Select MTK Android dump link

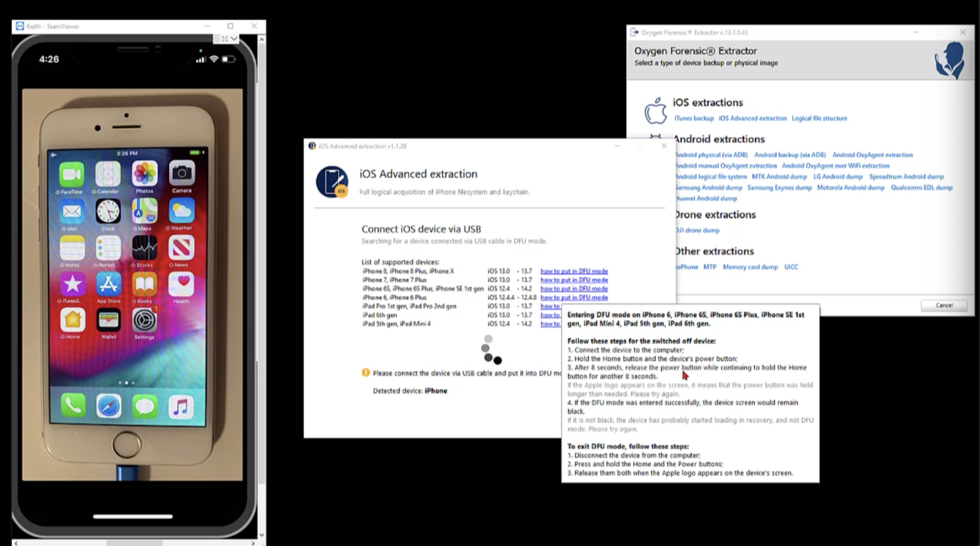point(779,177)
